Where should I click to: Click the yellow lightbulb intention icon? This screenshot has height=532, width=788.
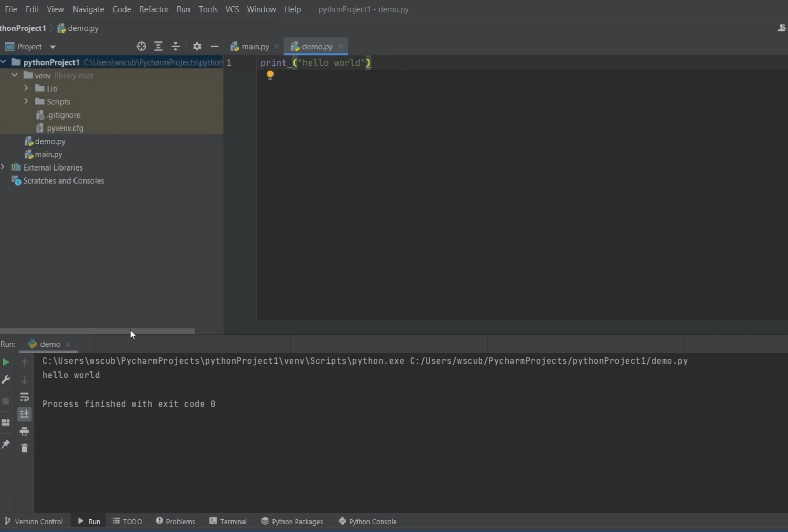pyautogui.click(x=270, y=75)
